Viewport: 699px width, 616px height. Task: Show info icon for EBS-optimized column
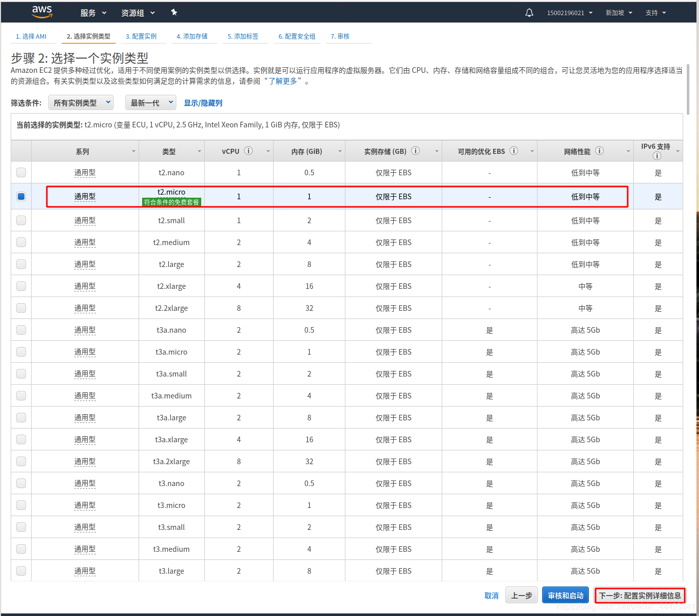[x=514, y=151]
